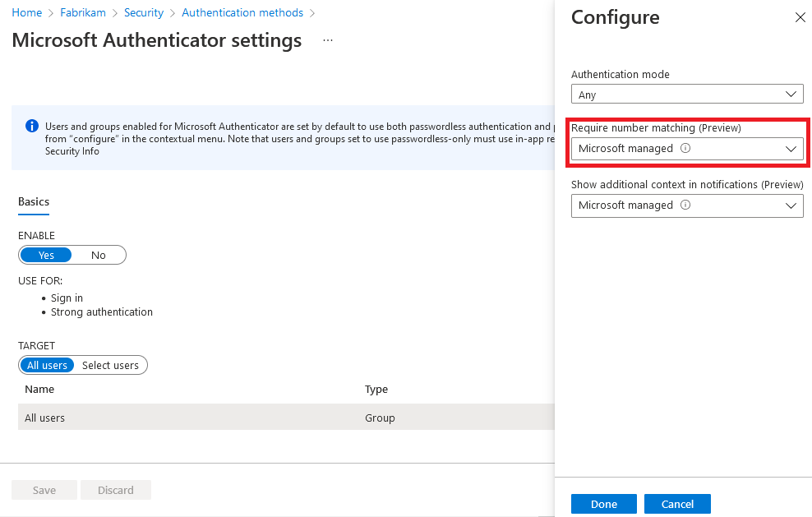Expand Require number matching dropdown
The width and height of the screenshot is (812, 517).
tap(686, 149)
